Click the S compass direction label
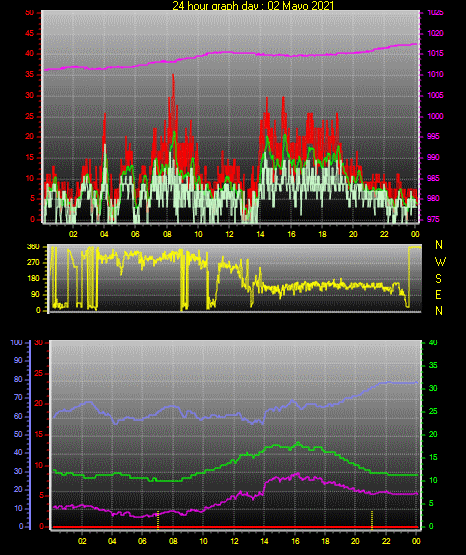The image size is (466, 555). (438, 279)
